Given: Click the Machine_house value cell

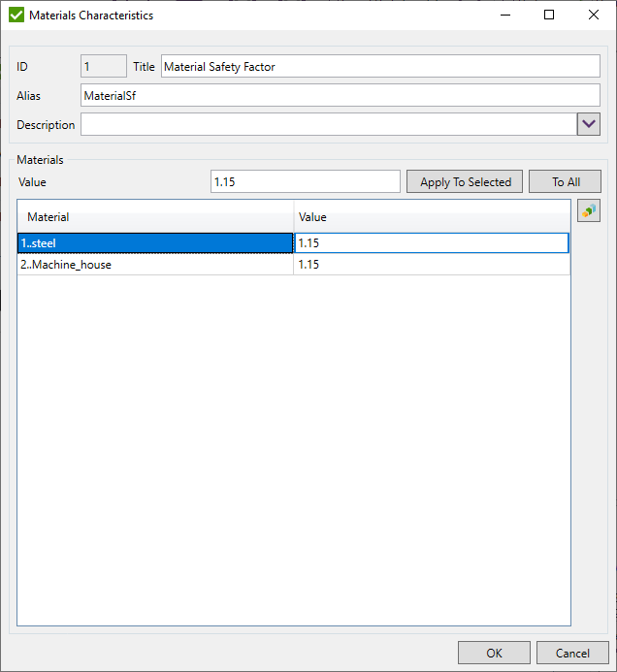Looking at the screenshot, I should (x=431, y=264).
